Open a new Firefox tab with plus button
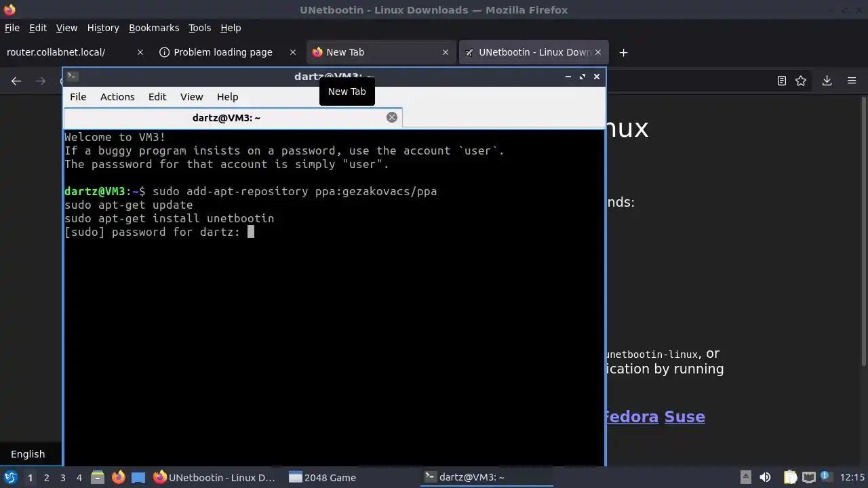 (x=623, y=52)
